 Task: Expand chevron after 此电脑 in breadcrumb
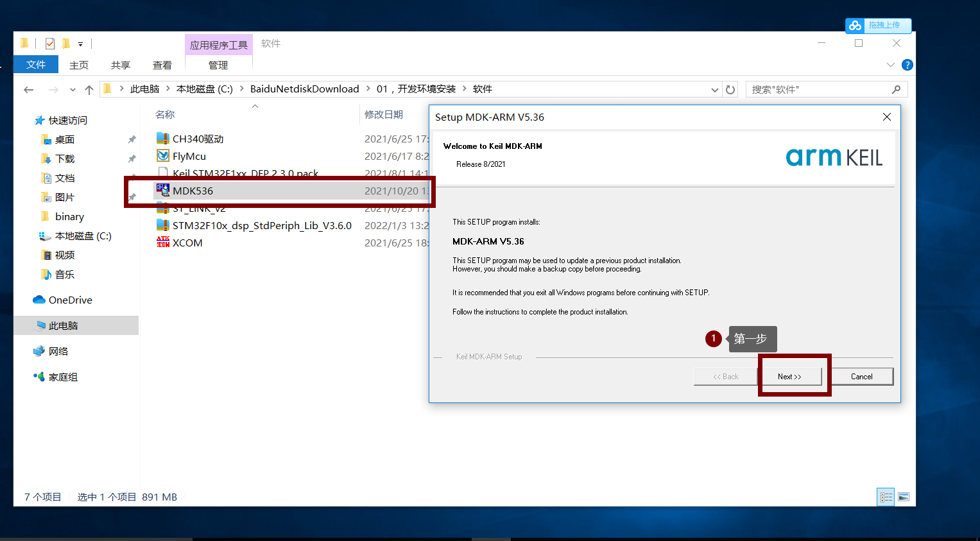pos(168,89)
